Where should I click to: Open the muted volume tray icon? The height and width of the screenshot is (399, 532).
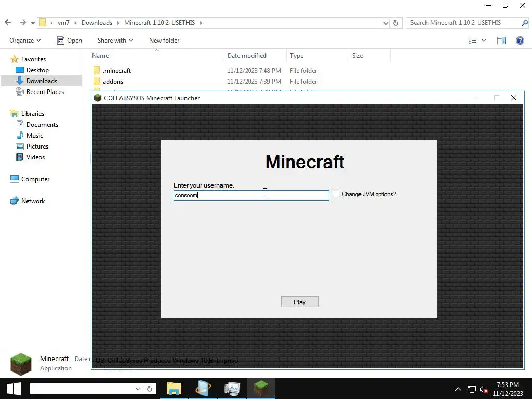tap(484, 389)
